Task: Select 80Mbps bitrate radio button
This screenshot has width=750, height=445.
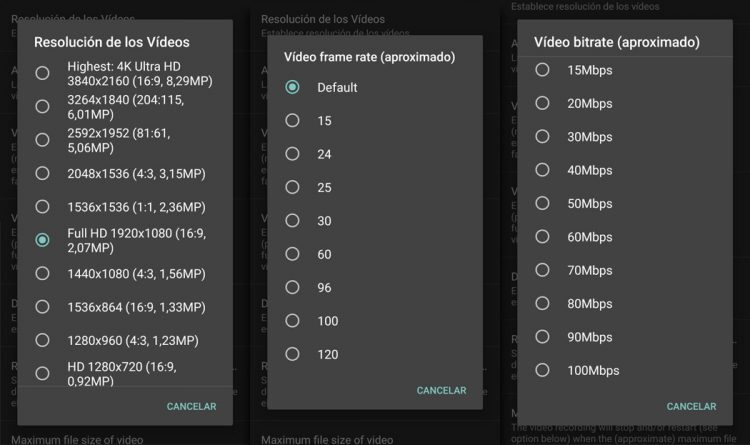Action: tap(542, 303)
